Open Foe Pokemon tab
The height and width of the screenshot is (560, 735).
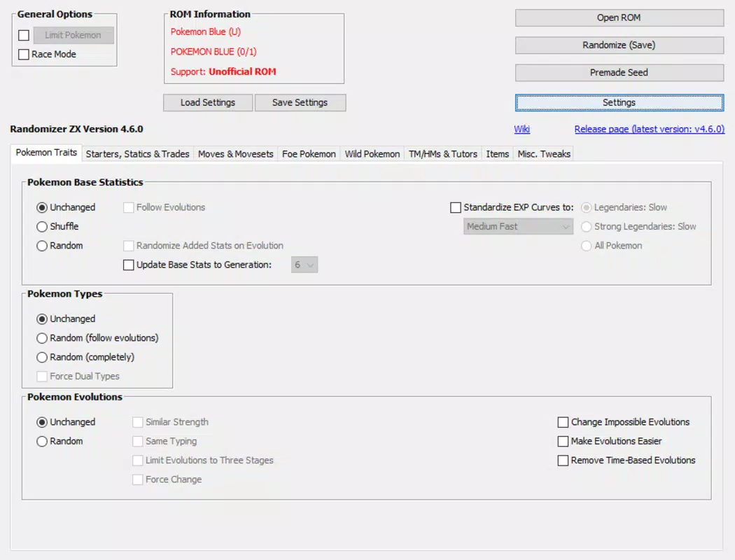pos(309,154)
